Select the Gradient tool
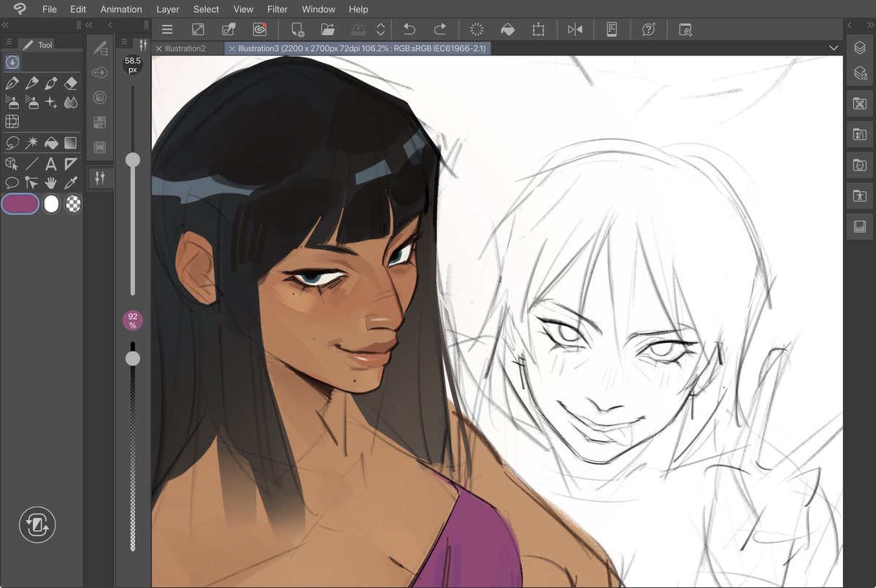876x588 pixels. 71,143
